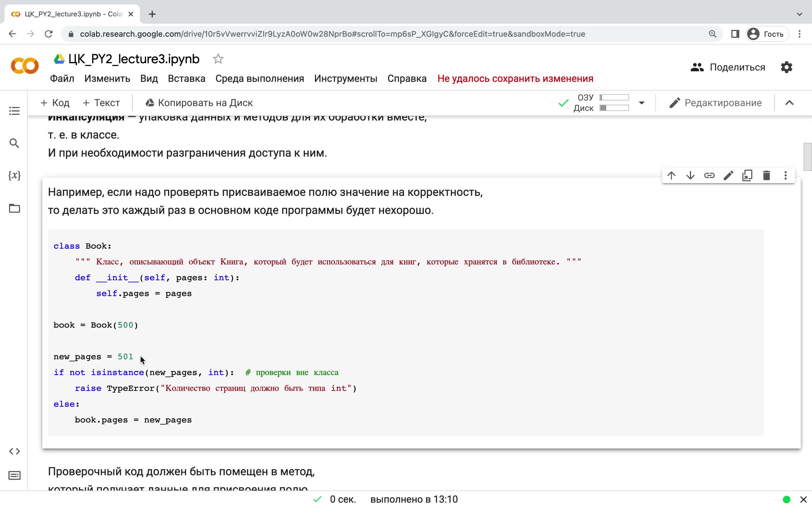Viewport: 812px width, 508px height.
Task: Click the "book.pages = new_pages" code line
Action: point(133,420)
